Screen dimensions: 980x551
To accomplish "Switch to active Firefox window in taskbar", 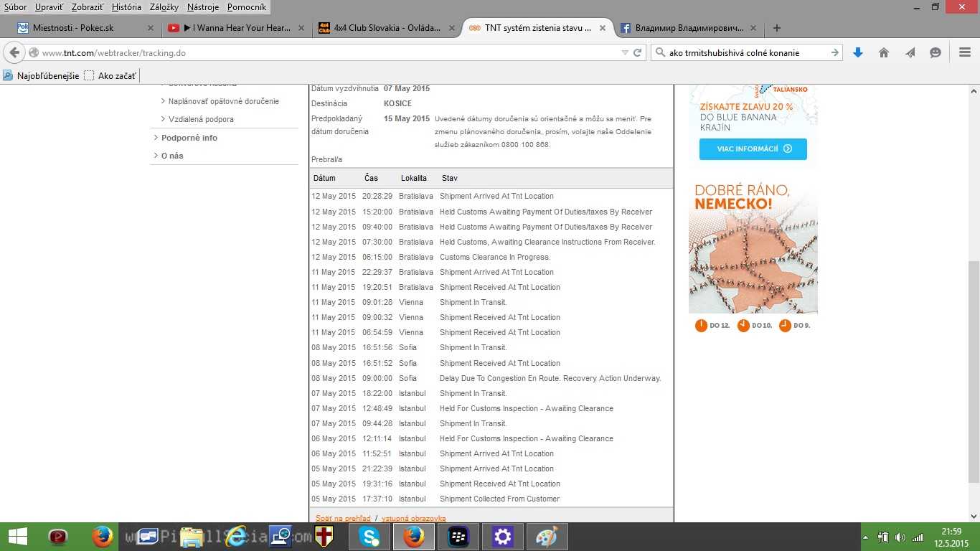I will (414, 537).
